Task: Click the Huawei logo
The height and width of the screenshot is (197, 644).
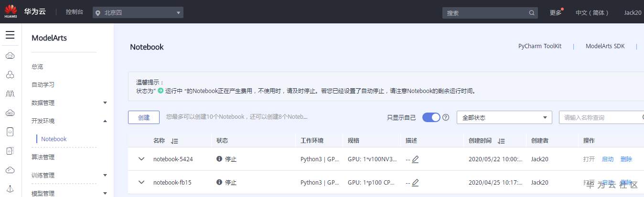Action: pyautogui.click(x=11, y=11)
